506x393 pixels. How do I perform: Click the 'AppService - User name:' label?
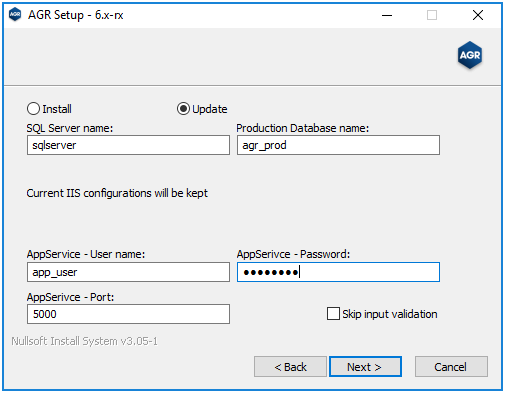click(x=86, y=254)
